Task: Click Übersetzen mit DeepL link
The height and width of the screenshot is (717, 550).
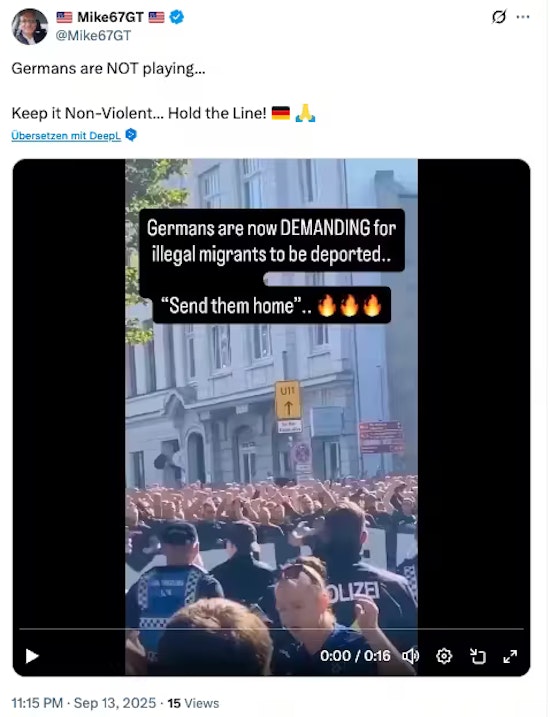Action: coord(66,136)
